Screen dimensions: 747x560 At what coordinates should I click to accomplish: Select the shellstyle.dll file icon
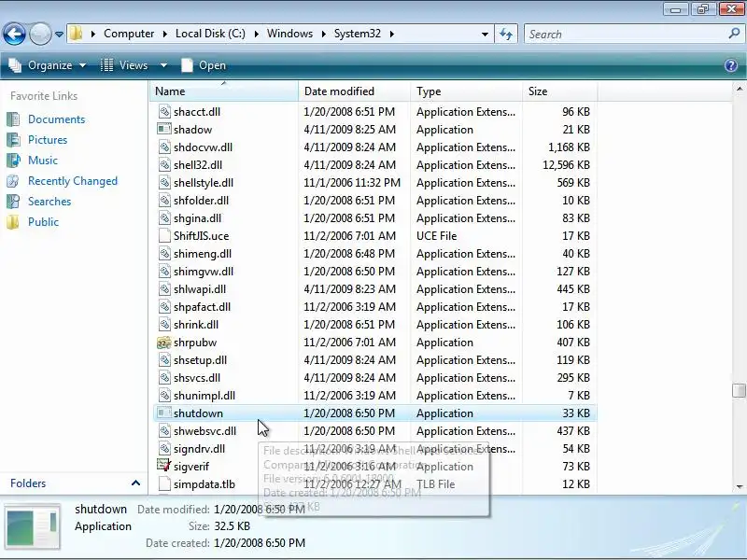tap(164, 182)
